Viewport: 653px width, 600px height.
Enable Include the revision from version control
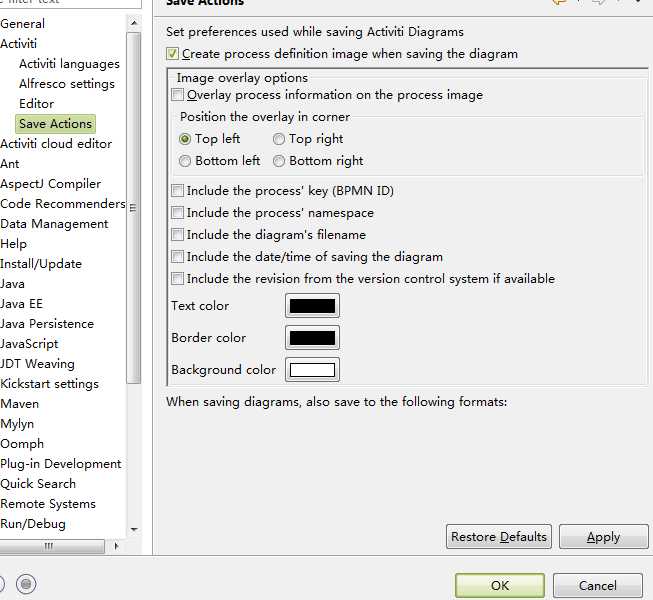pyautogui.click(x=177, y=279)
